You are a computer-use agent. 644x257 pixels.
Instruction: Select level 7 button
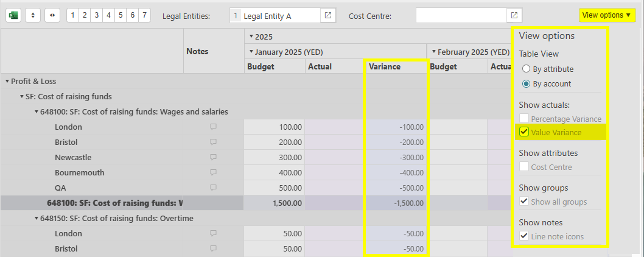pyautogui.click(x=144, y=15)
